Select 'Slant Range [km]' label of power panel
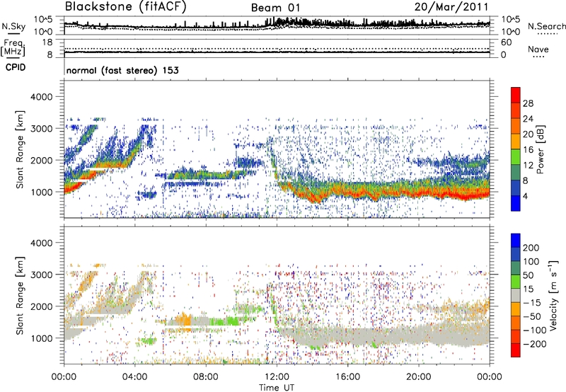This screenshot has width=566, height=392. (x=21, y=149)
